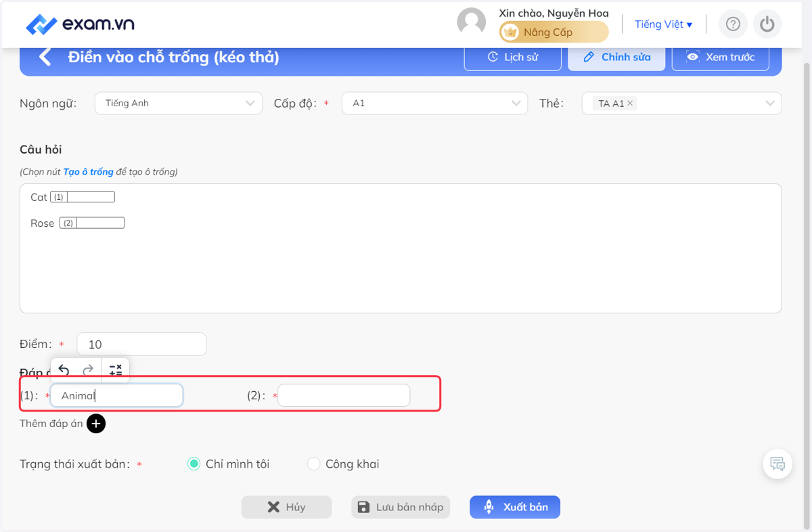Click the power logout icon
This screenshot has height=532, width=812.
click(x=767, y=24)
